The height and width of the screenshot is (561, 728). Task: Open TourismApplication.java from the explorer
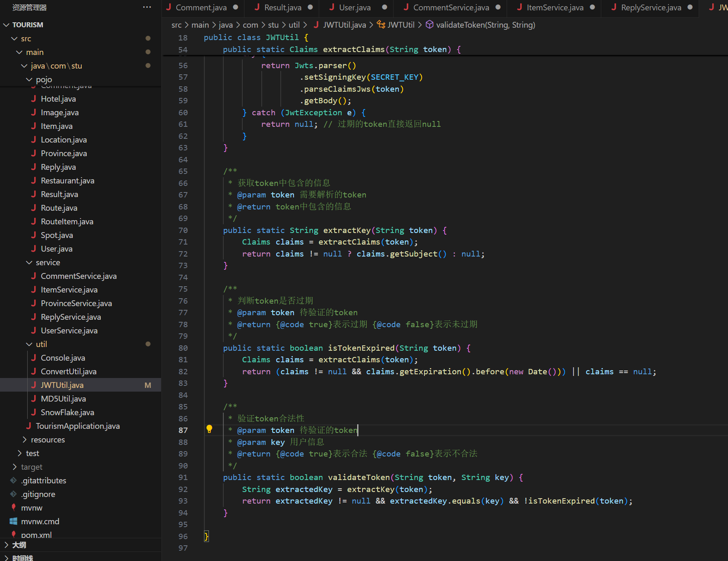click(x=78, y=426)
